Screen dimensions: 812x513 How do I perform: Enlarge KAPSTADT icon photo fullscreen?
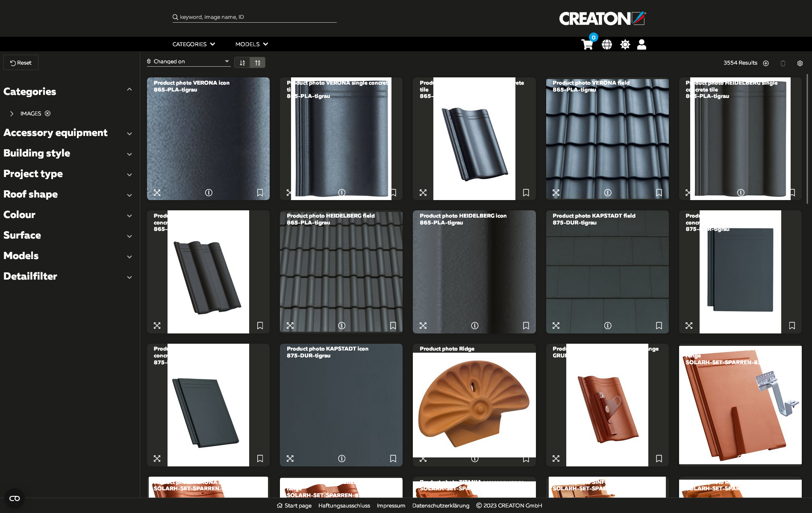pos(290,459)
